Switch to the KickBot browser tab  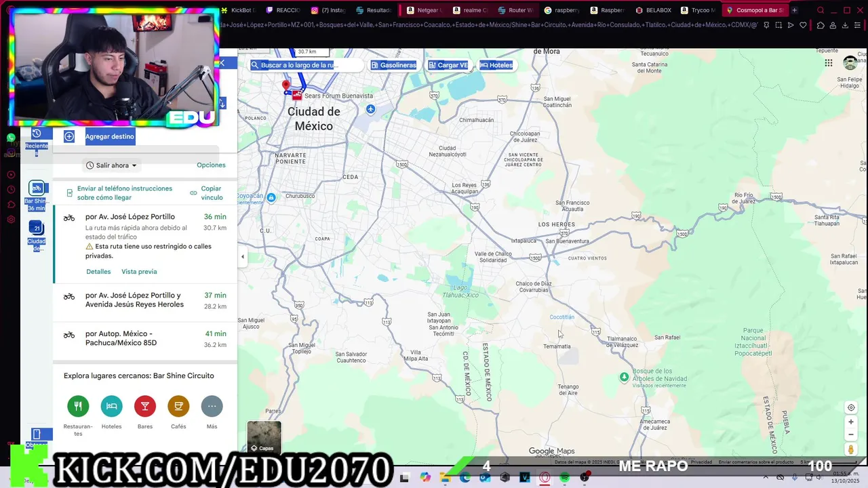[238, 10]
